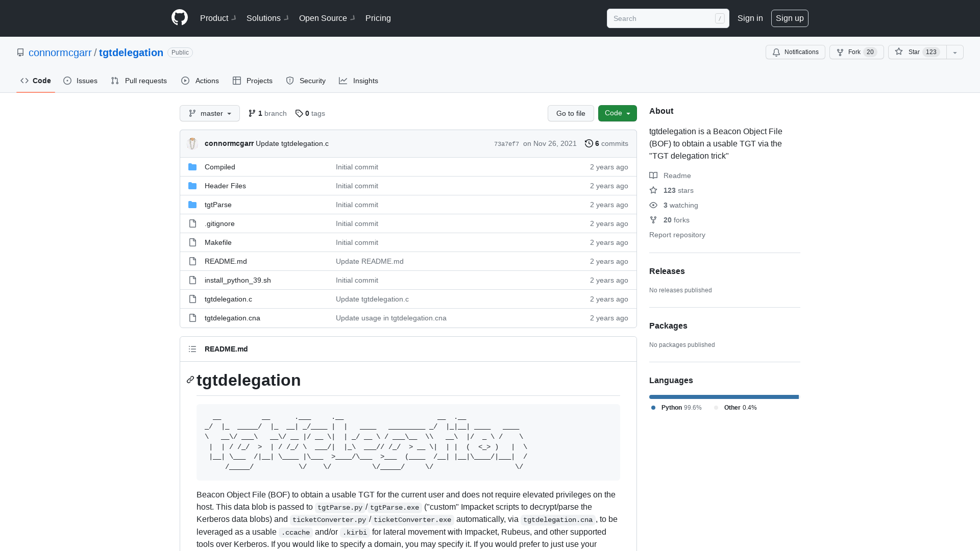Click the Sign up button
This screenshot has width=980, height=551.
pyautogui.click(x=790, y=18)
